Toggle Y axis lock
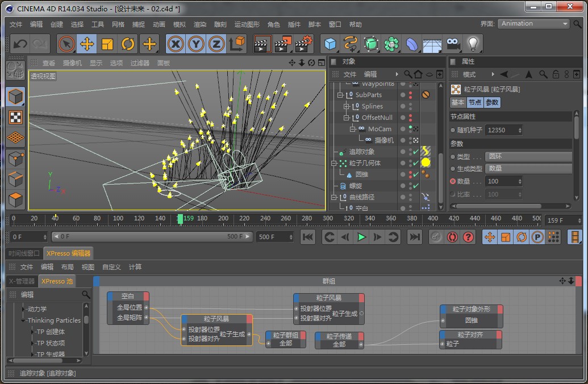Screen dimensions: 588x384 click(x=196, y=44)
